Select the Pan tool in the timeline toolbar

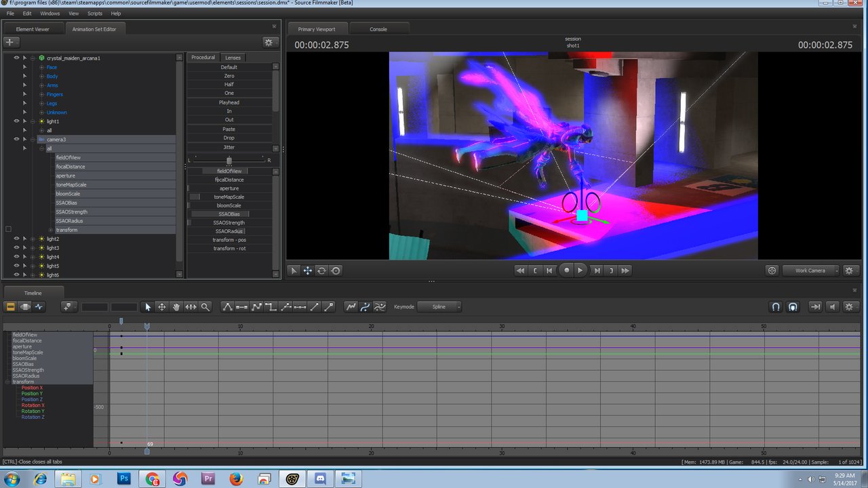pyautogui.click(x=176, y=306)
